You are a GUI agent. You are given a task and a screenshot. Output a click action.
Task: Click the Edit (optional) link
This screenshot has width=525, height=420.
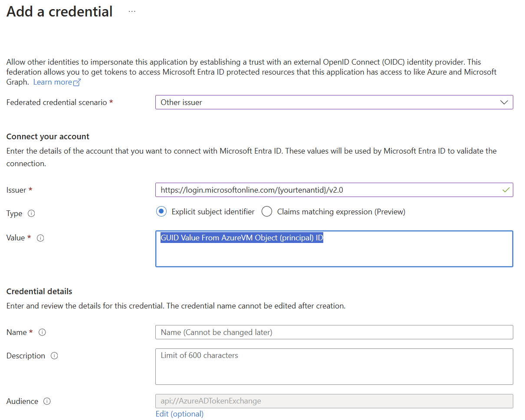tap(180, 414)
